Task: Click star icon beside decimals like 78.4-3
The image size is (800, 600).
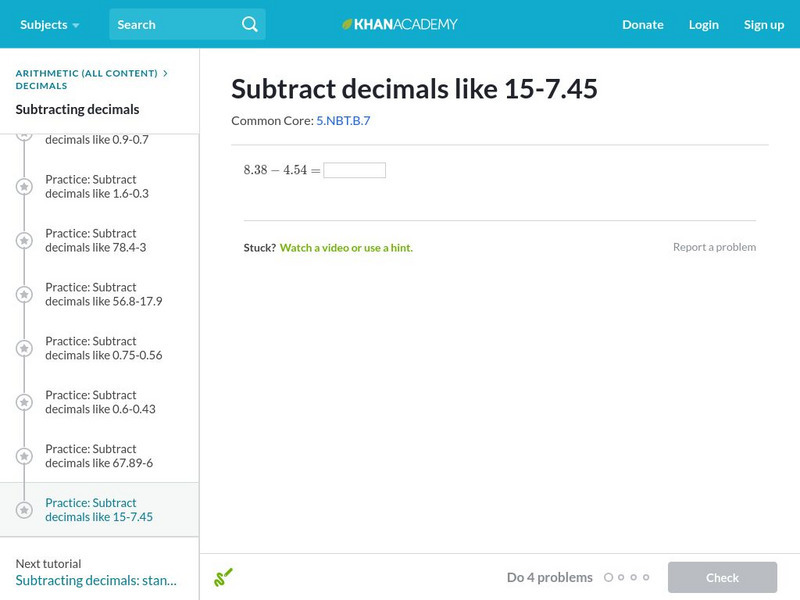Action: [x=24, y=241]
